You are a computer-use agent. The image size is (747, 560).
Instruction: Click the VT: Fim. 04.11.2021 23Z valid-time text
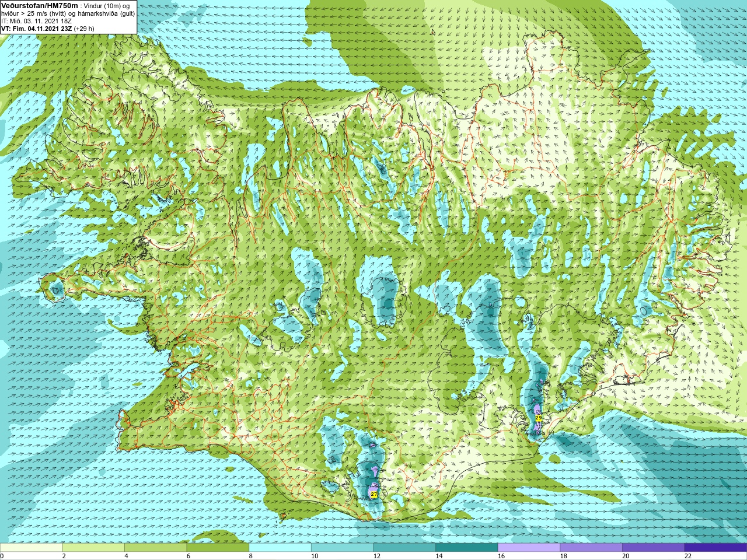coord(36,28)
